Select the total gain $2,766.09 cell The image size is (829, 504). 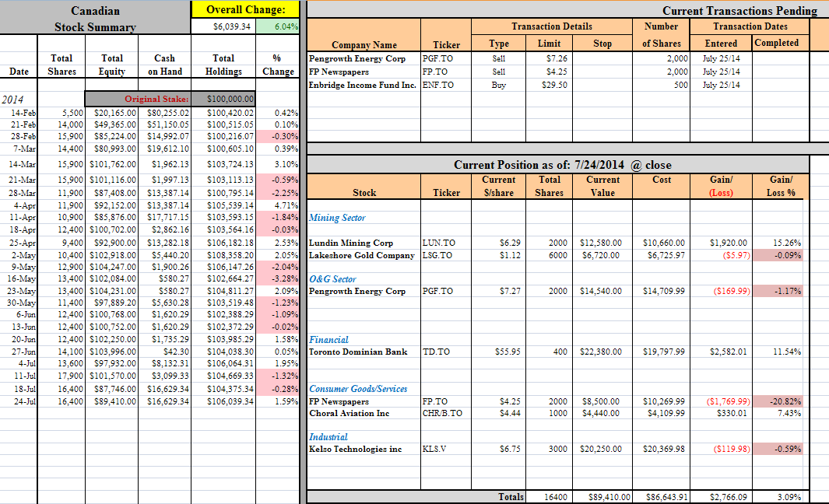point(721,496)
